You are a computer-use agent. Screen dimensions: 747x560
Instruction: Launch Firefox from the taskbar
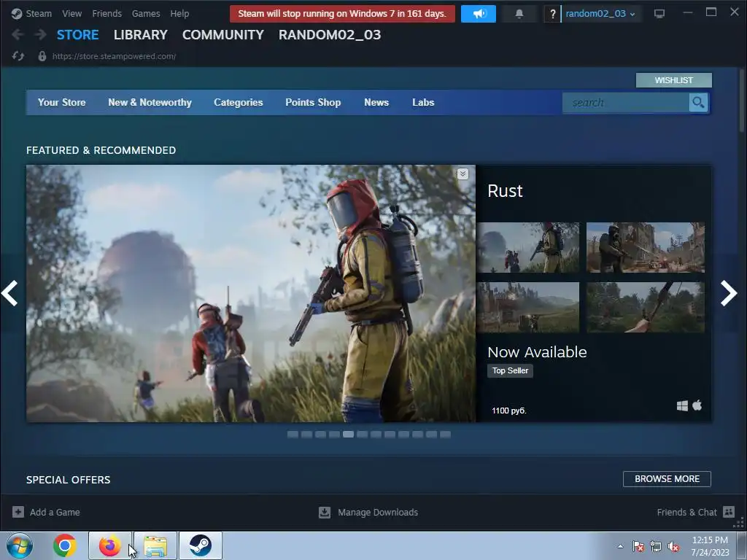coord(109,545)
